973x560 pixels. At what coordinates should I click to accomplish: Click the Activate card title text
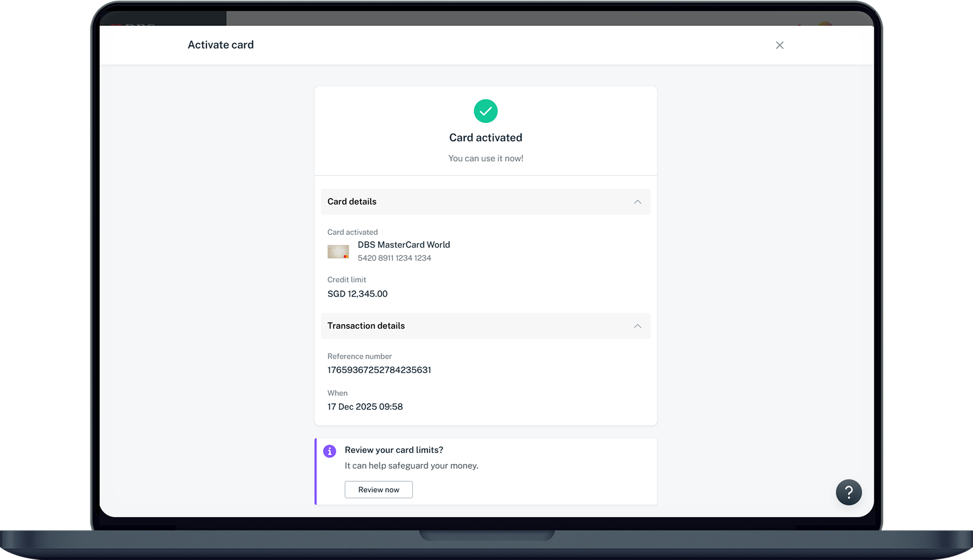point(220,45)
